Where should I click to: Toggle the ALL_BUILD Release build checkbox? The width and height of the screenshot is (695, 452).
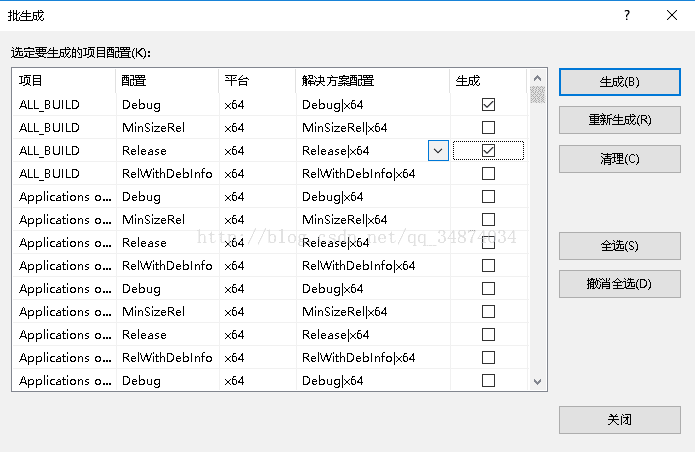(488, 151)
